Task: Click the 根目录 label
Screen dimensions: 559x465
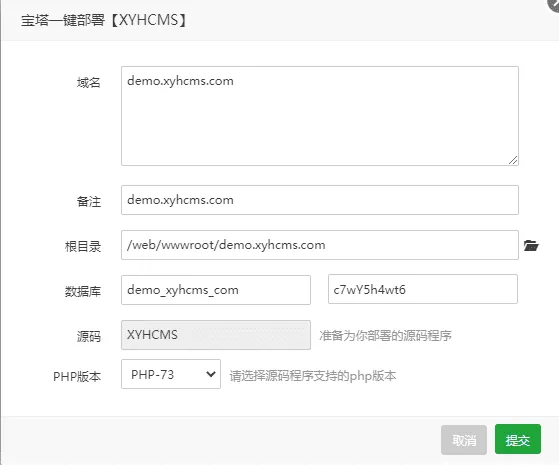Action: coord(83,246)
